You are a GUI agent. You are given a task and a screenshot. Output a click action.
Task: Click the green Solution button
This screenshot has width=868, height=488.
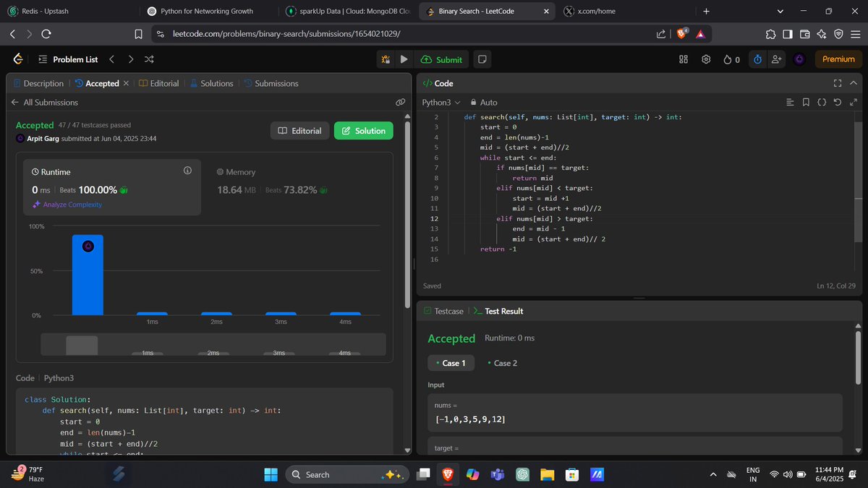[x=364, y=131]
